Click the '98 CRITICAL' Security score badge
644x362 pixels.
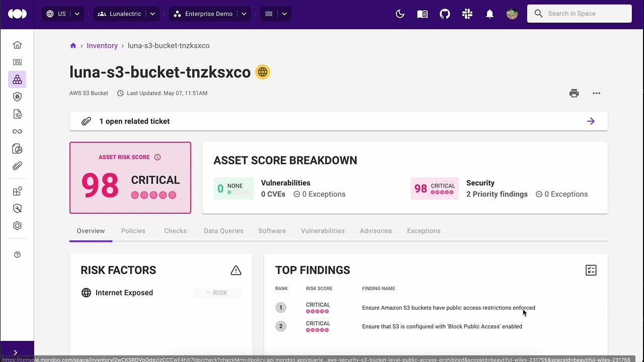[x=435, y=189]
